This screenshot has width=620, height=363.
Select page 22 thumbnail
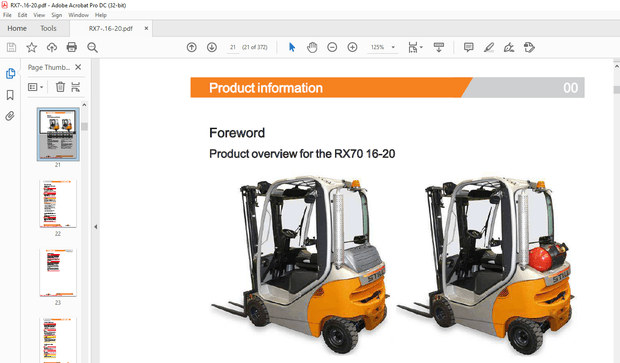[x=58, y=204]
